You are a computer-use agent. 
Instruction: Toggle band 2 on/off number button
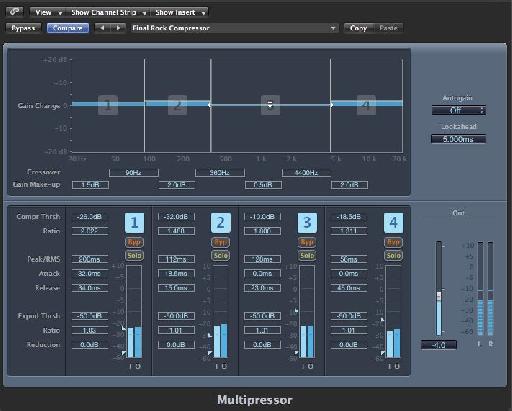[x=221, y=223]
